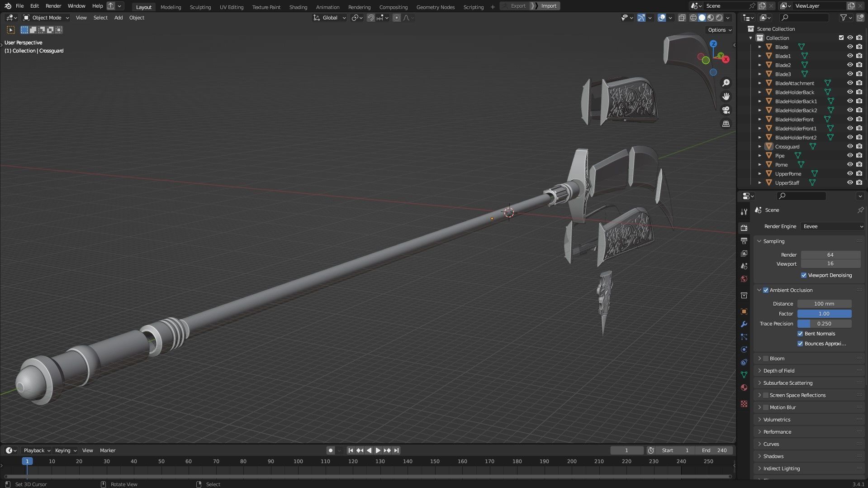The height and width of the screenshot is (488, 868).
Task: Switch to the Modeling workspace tab
Action: coord(171,7)
